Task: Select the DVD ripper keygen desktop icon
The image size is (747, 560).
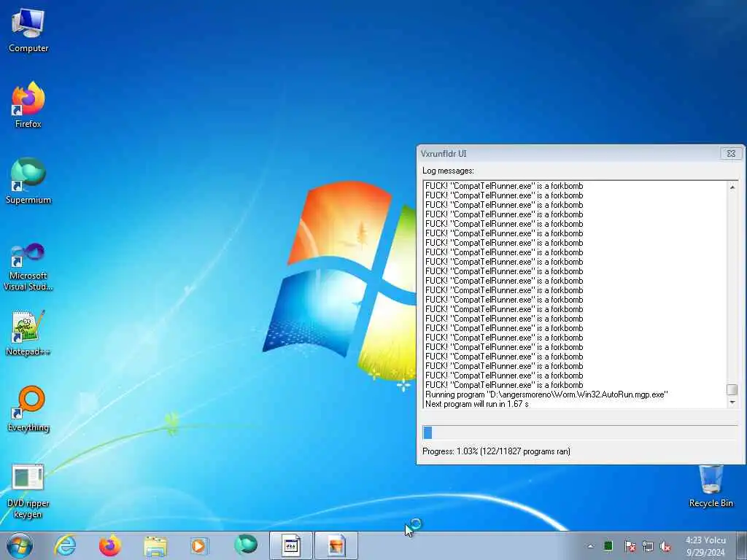Action: (x=28, y=491)
